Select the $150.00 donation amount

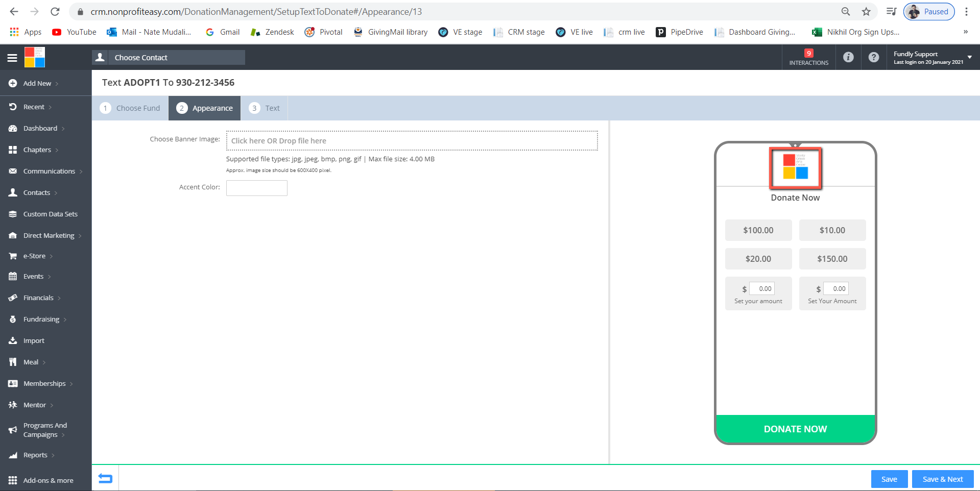[832, 259]
